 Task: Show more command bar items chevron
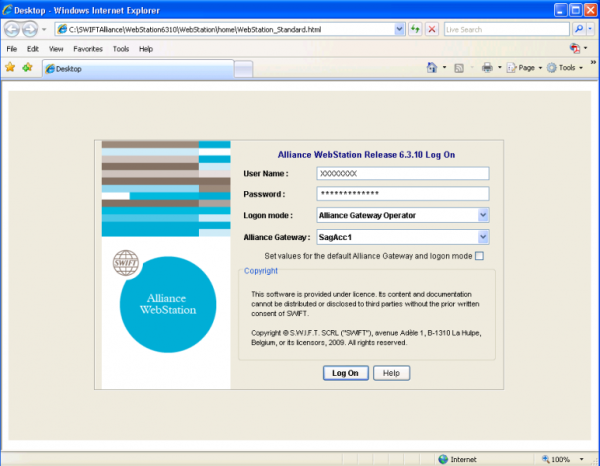tap(593, 62)
